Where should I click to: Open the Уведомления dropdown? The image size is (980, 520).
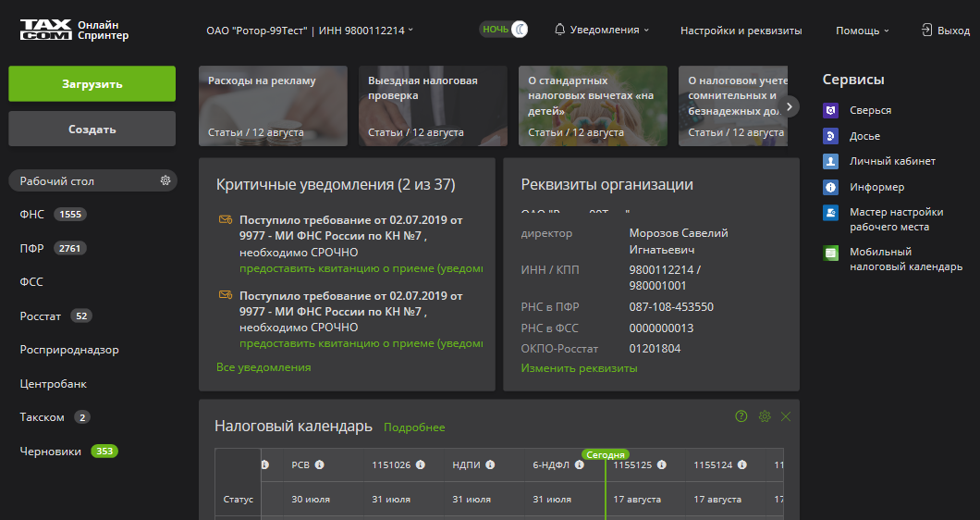click(x=602, y=30)
